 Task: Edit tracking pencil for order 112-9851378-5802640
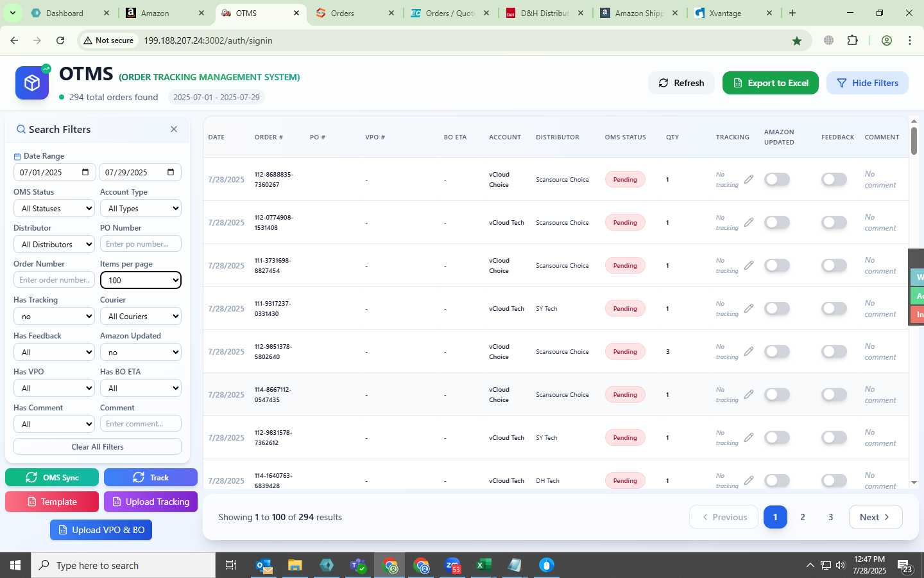pyautogui.click(x=749, y=351)
